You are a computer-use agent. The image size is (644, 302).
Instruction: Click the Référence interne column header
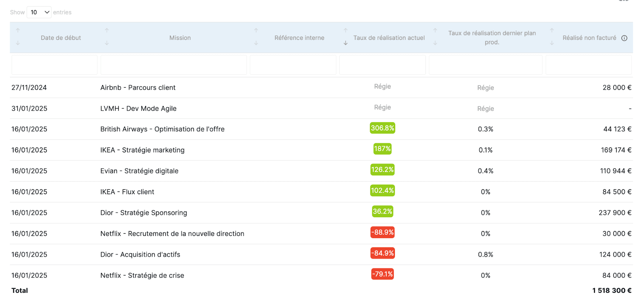299,38
